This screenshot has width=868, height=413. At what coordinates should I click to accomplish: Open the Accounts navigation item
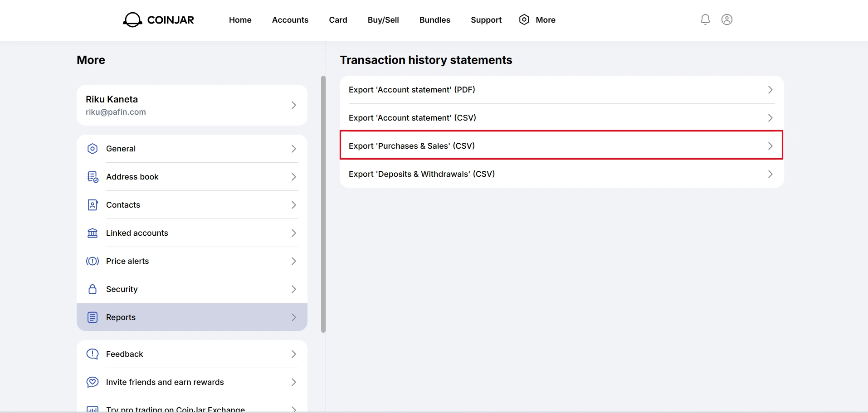[290, 20]
